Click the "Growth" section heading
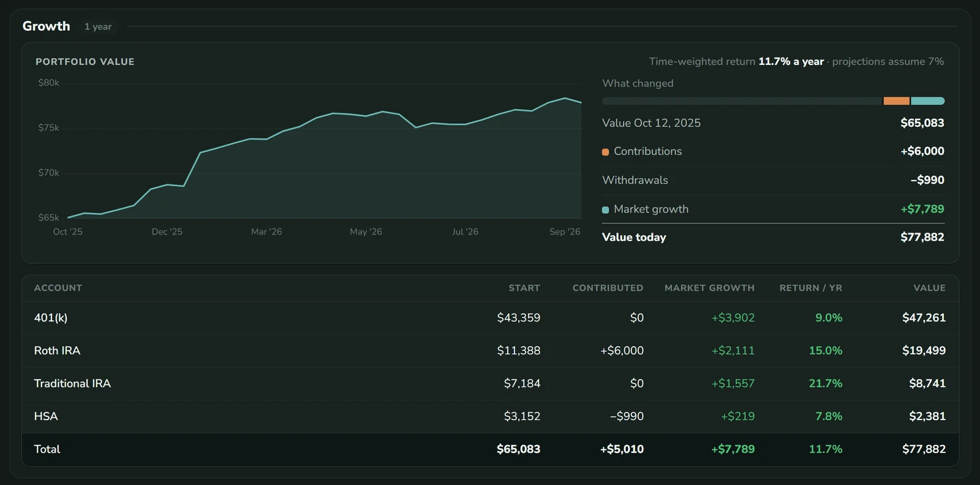Viewport: 980px width, 485px height. [47, 26]
